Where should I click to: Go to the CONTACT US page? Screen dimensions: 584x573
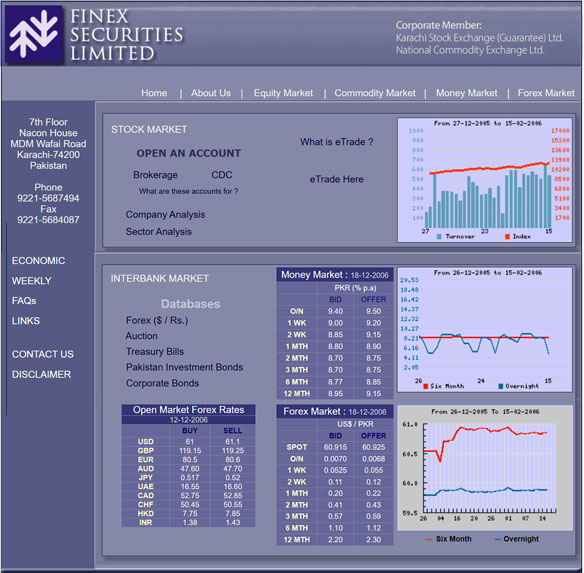pos(43,354)
